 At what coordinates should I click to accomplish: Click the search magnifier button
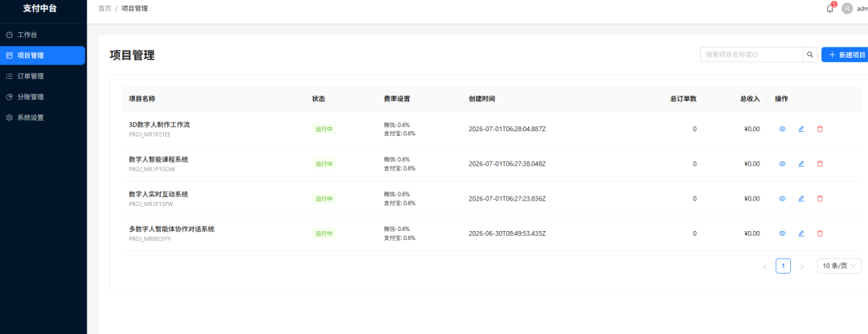click(810, 54)
